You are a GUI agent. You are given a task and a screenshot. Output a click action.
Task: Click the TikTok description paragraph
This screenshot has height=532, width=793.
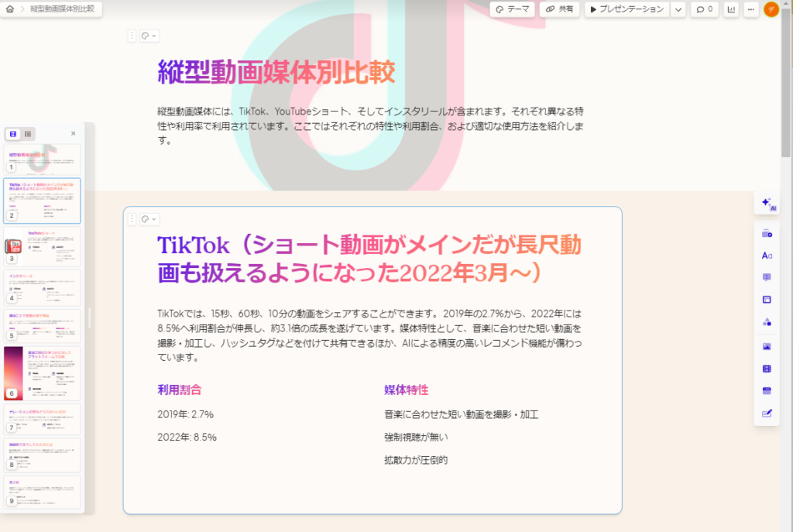coord(369,335)
